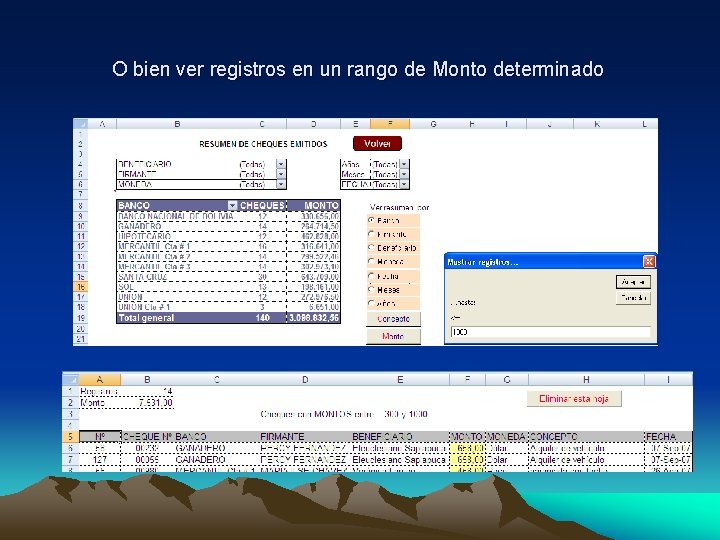Click the red Volver button
The image size is (720, 540).
(x=377, y=143)
